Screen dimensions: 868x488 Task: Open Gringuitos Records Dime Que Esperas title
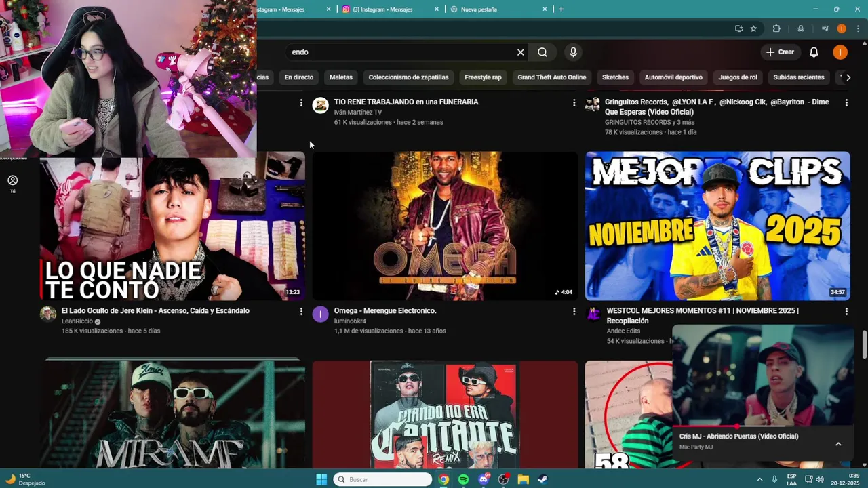click(x=717, y=107)
